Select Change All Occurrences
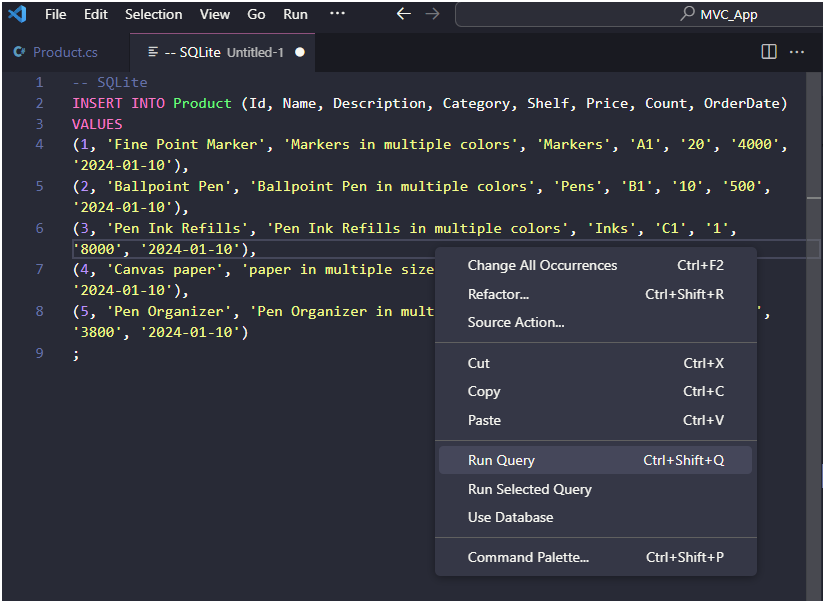 click(x=542, y=265)
